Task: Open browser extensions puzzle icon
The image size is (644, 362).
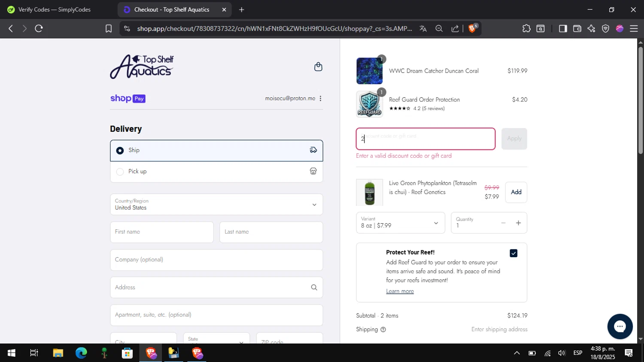Action: tap(526, 28)
